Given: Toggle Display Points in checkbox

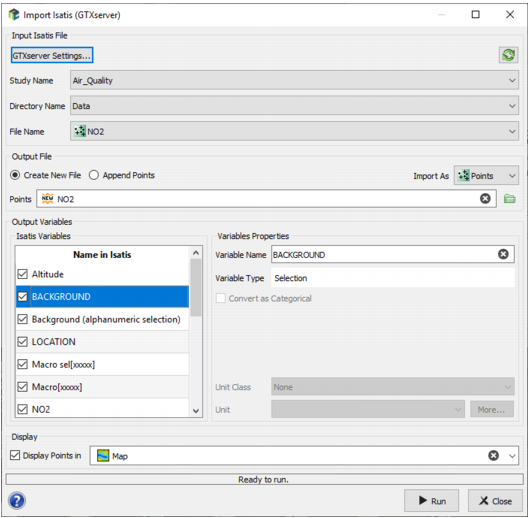Looking at the screenshot, I should point(15,455).
